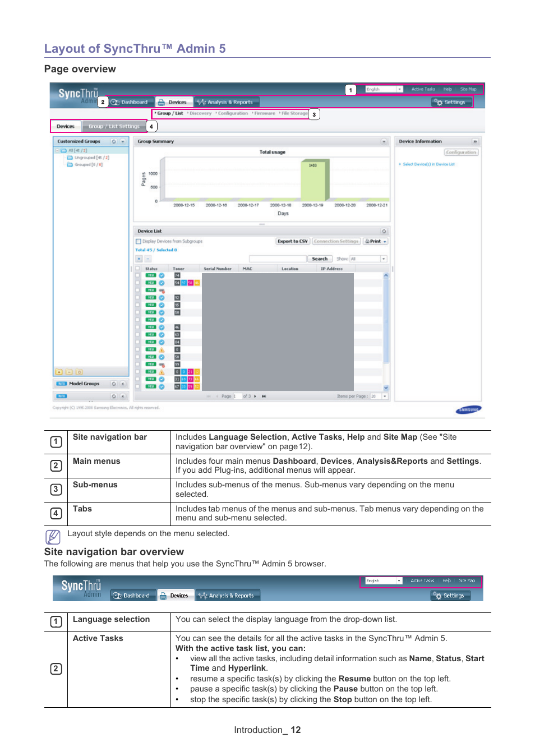535x756 pixels.
Task: Open the English language drop-down in the navigation bar overview
Action: (384, 581)
